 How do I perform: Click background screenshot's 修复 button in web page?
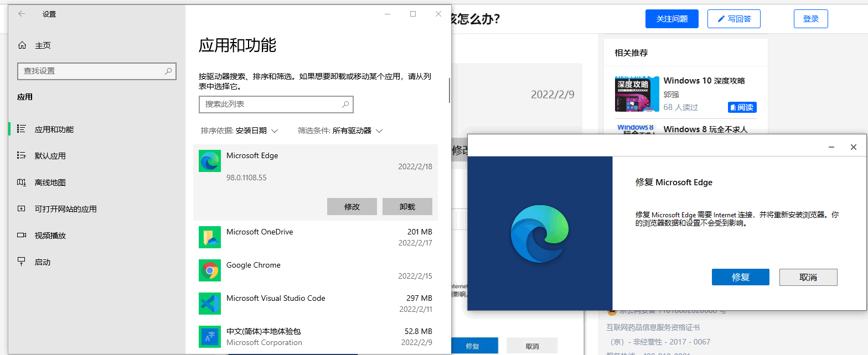tap(475, 346)
